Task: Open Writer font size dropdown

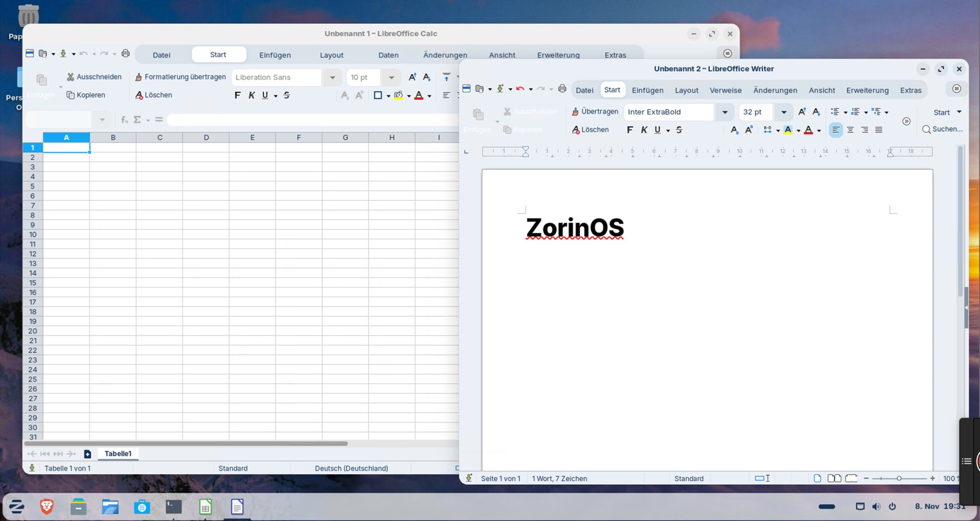Action: pyautogui.click(x=784, y=112)
